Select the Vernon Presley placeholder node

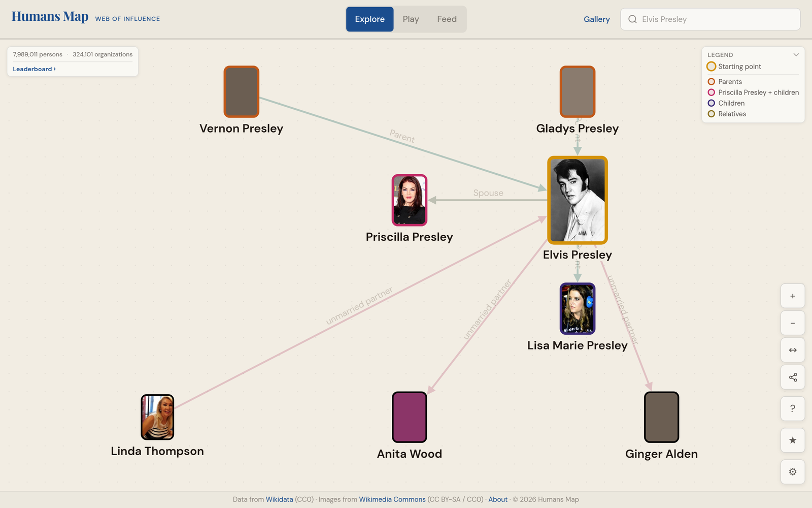[x=242, y=91]
